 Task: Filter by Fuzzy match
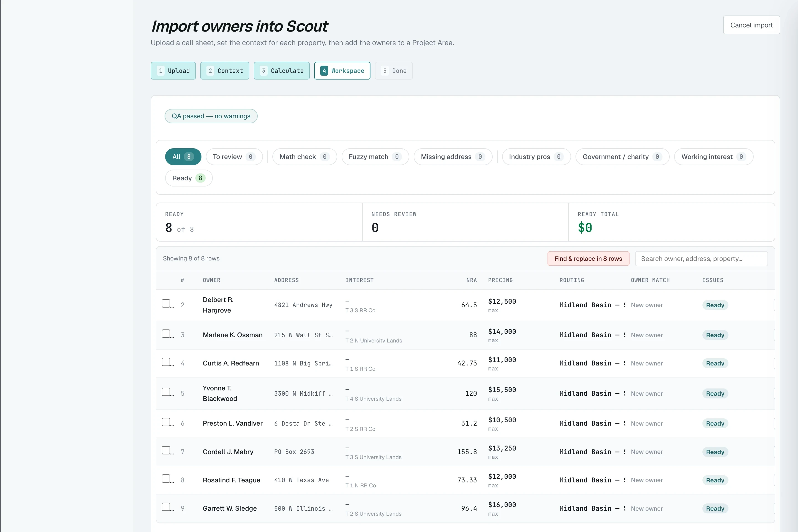[x=375, y=157]
